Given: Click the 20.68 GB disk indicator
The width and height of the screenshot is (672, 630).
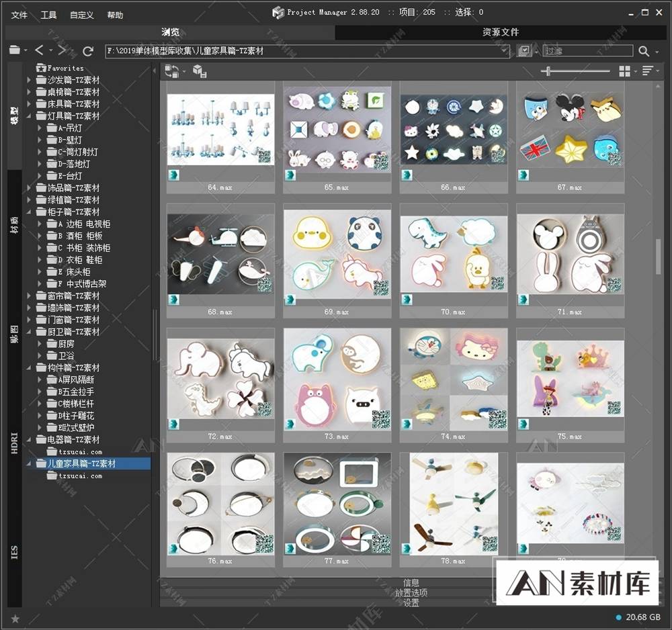Looking at the screenshot, I should pos(638,618).
